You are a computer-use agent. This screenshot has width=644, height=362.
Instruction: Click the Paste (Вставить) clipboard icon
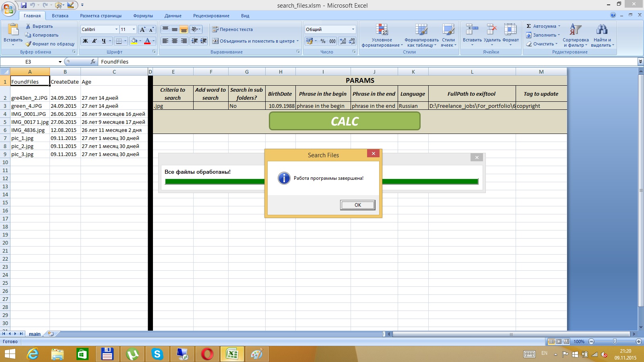(13, 30)
